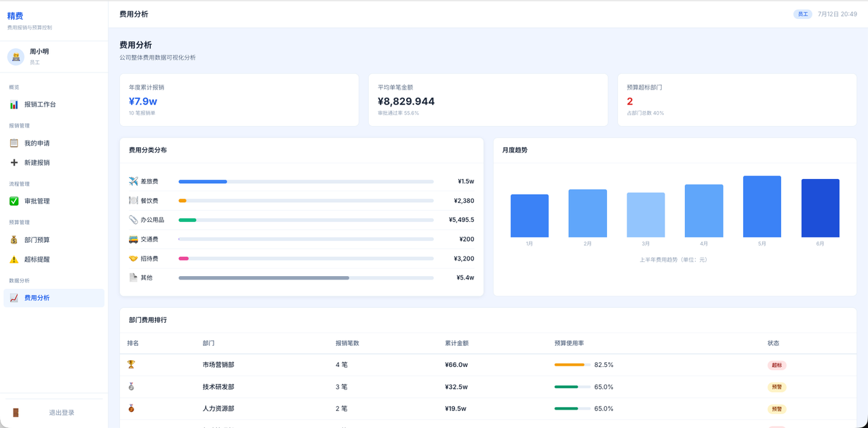868x428 pixels.
Task: Click 预警 status tag for 人力资源部
Action: pos(776,409)
